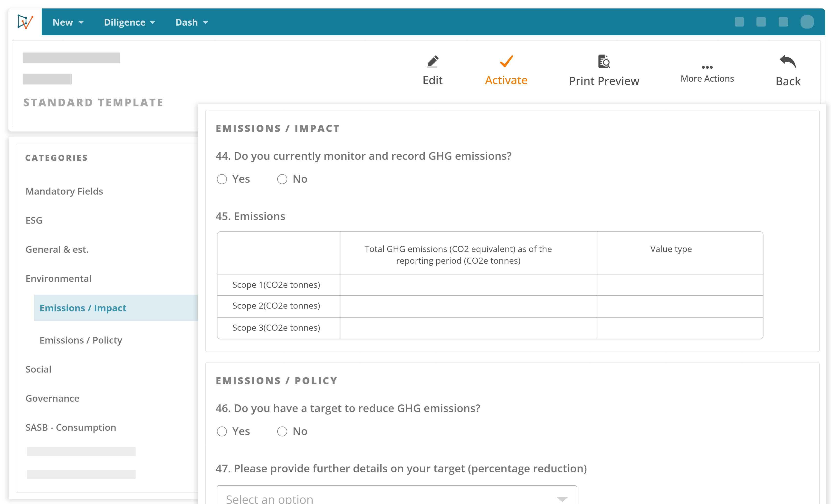The width and height of the screenshot is (831, 504).
Task: Open Mandatory Fields category
Action: (64, 191)
